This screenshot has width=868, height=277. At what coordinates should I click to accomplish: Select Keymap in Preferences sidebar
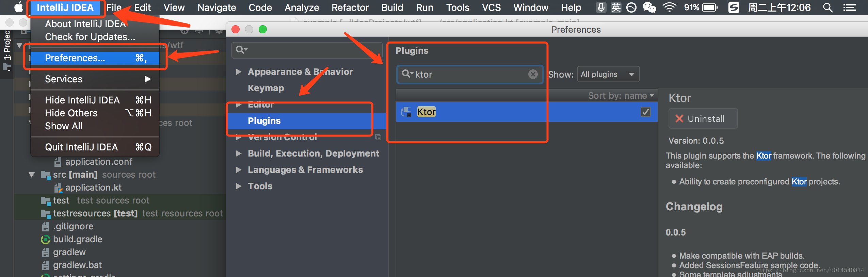pos(266,88)
